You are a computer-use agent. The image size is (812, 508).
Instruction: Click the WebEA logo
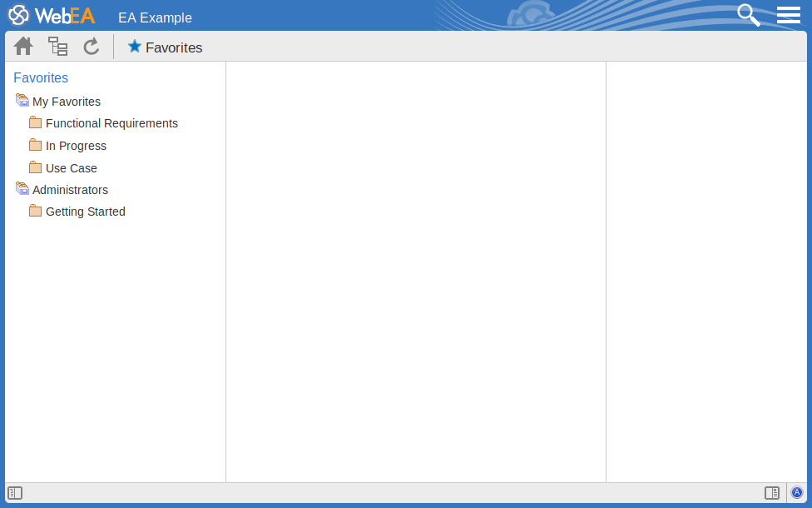tap(52, 16)
